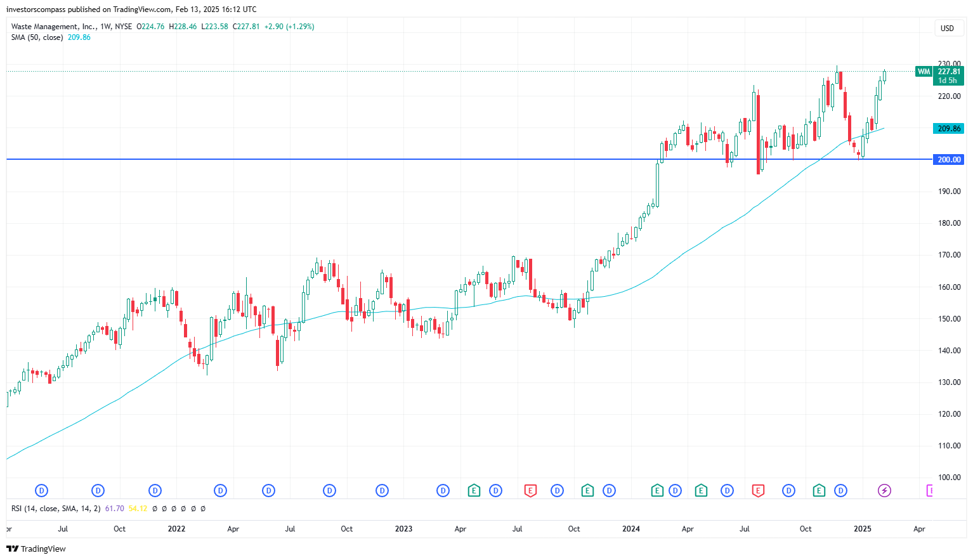Click the red E earnings icon near Jul 2024
This screenshot has height=560, width=973.
tap(758, 490)
